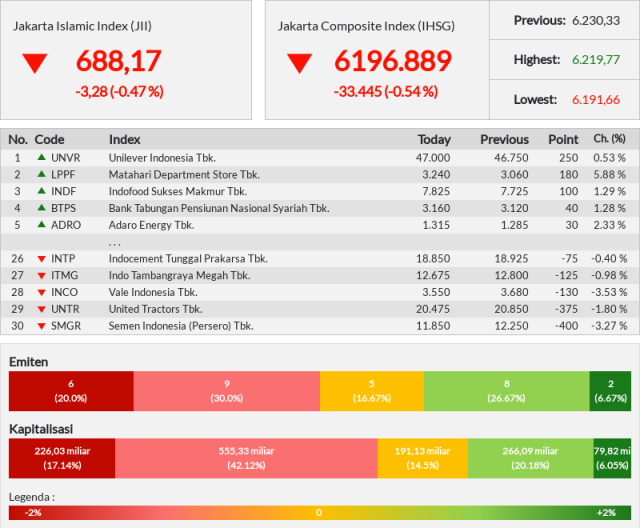Click the Lowest value 6.191,66
Viewport: 640px width, 528px height.
pyautogui.click(x=596, y=100)
